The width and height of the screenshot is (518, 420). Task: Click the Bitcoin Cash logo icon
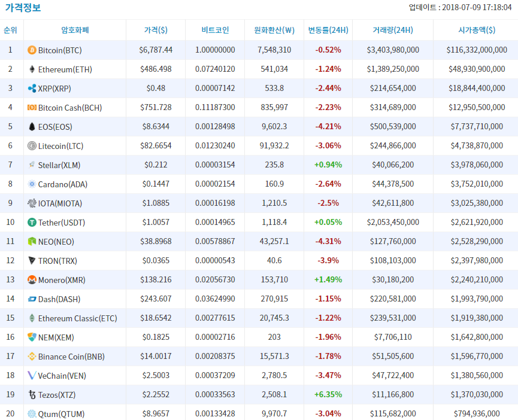(x=32, y=108)
